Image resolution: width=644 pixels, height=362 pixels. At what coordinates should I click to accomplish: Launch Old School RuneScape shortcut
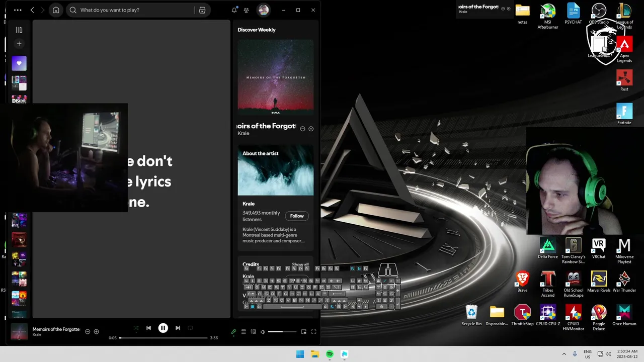[573, 284]
